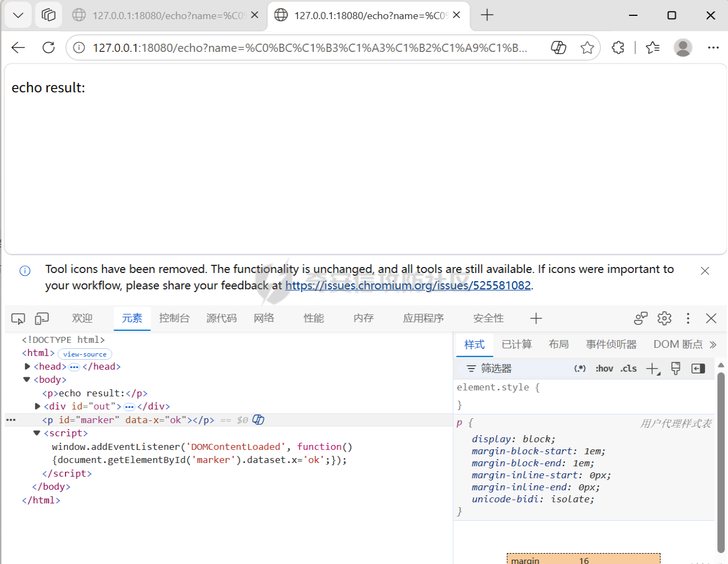Screen dimensions: 728x564
Task: Select the 'echo result:' paragraph node
Action: pyautogui.click(x=95, y=393)
